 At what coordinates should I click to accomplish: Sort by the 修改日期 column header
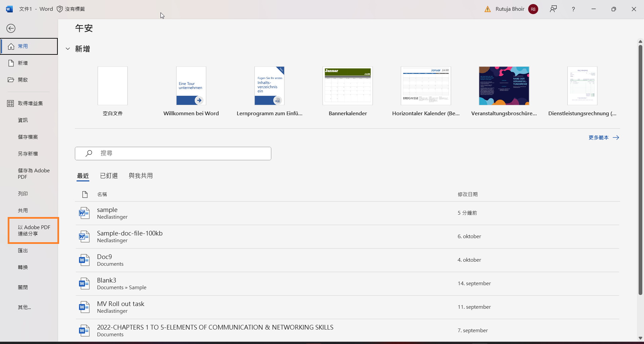point(467,195)
